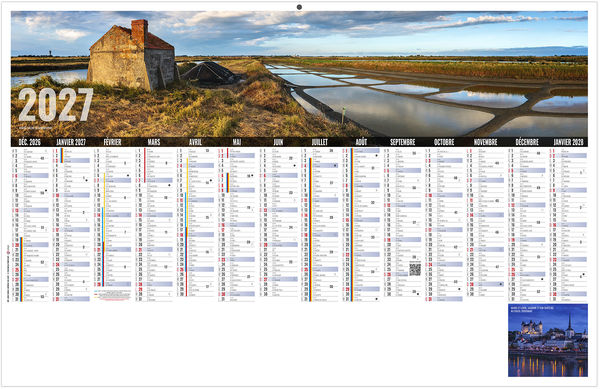Click the 'SEPTEMBRE' month header
Image resolution: width=600 pixels, height=389 pixels.
403,142
